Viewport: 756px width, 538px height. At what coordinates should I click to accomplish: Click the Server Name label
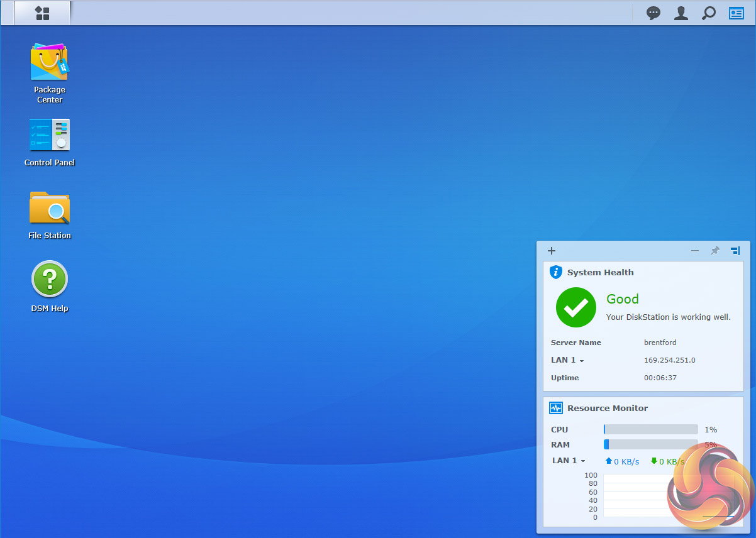coord(576,343)
